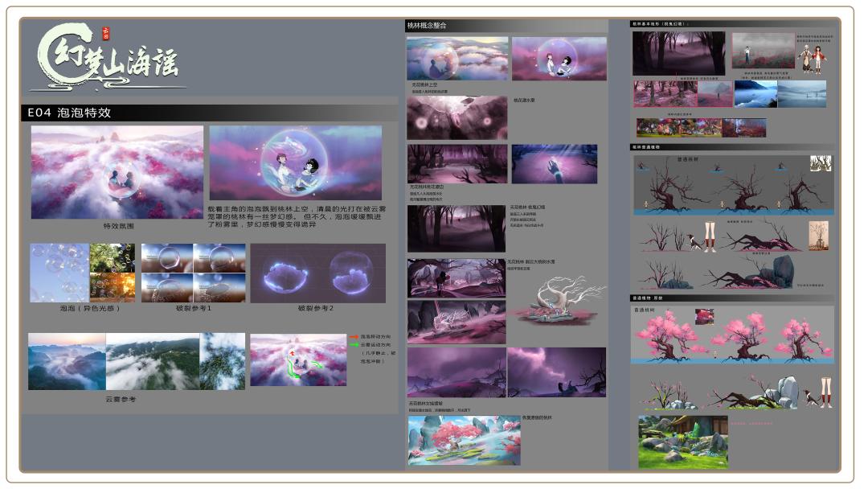Open the misty mountain sunrise cloud reference photo

[x=67, y=362]
